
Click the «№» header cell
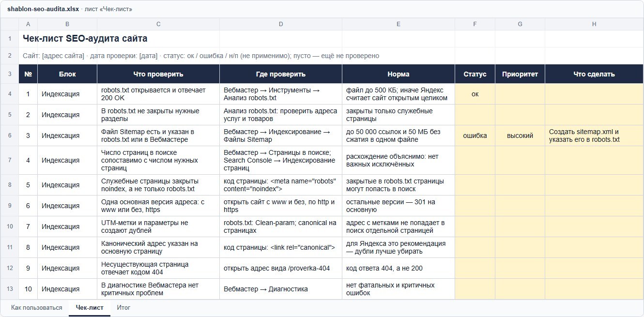coord(28,74)
